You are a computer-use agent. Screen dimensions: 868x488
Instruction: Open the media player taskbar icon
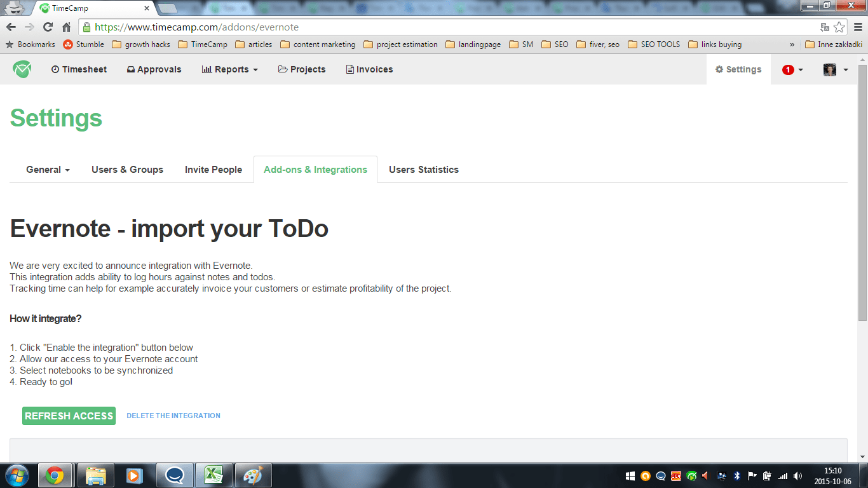pos(135,475)
